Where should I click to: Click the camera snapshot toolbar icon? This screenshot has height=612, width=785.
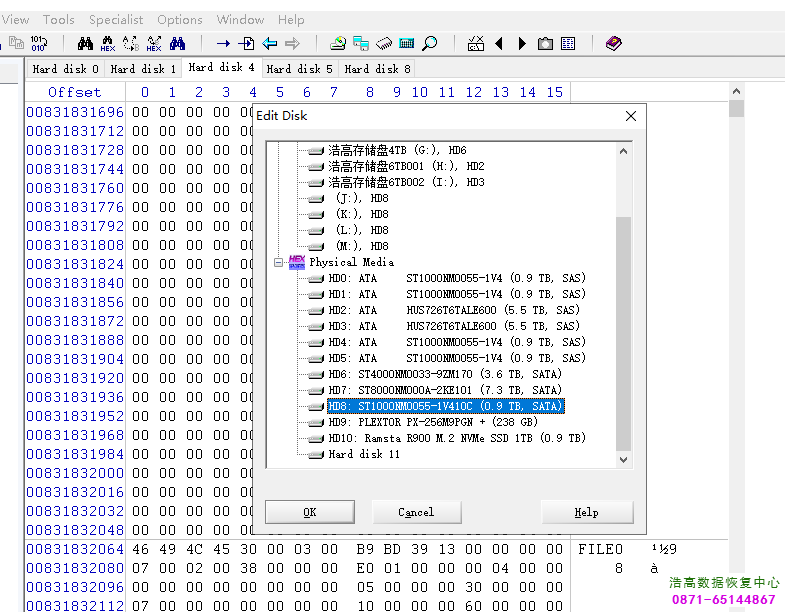[x=545, y=43]
